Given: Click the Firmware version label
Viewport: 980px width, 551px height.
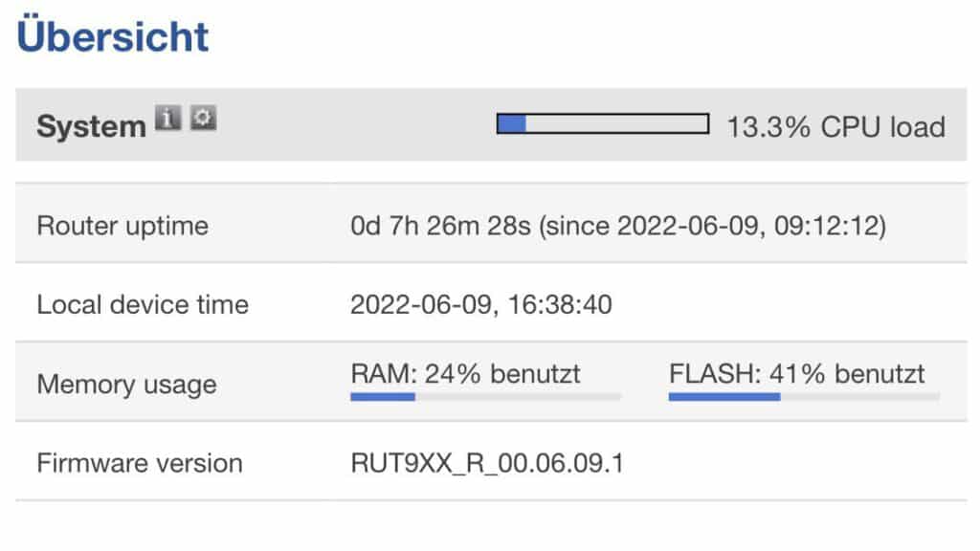Looking at the screenshot, I should (138, 463).
